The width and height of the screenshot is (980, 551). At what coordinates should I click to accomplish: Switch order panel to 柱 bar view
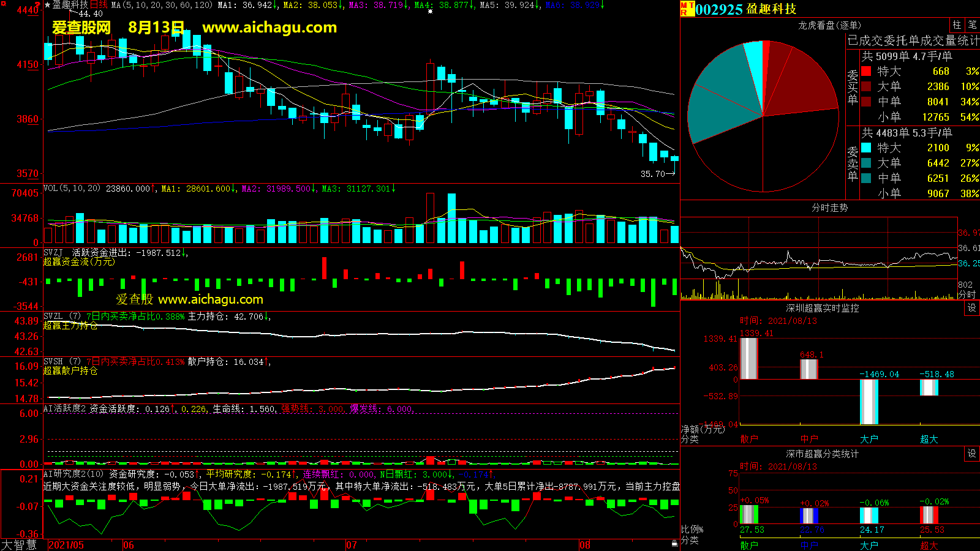957,25
